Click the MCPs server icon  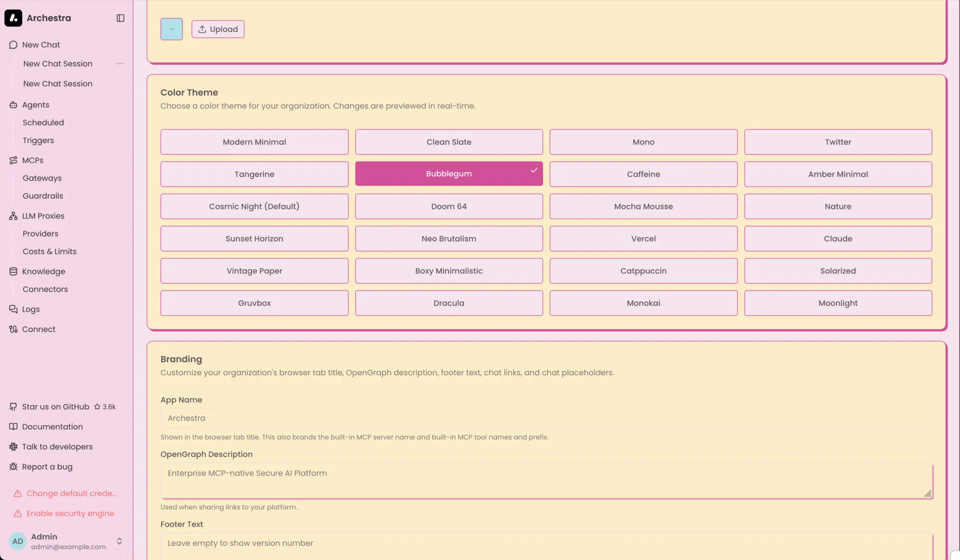(13, 160)
